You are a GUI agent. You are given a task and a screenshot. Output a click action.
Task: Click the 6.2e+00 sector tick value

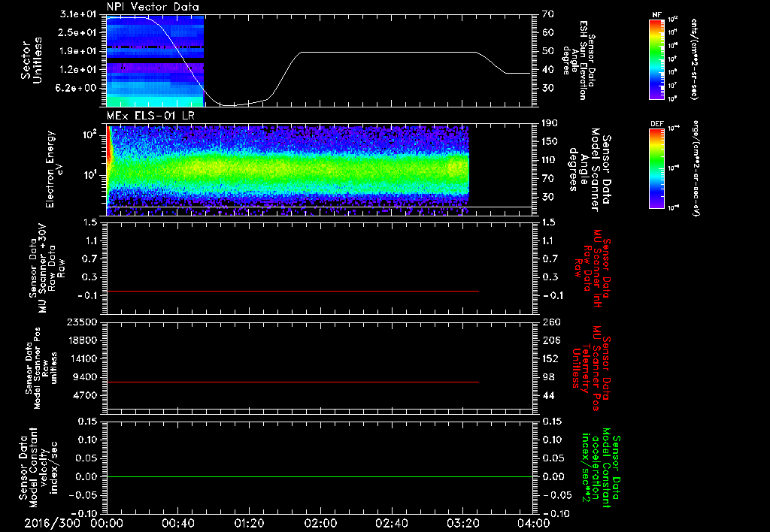77,88
